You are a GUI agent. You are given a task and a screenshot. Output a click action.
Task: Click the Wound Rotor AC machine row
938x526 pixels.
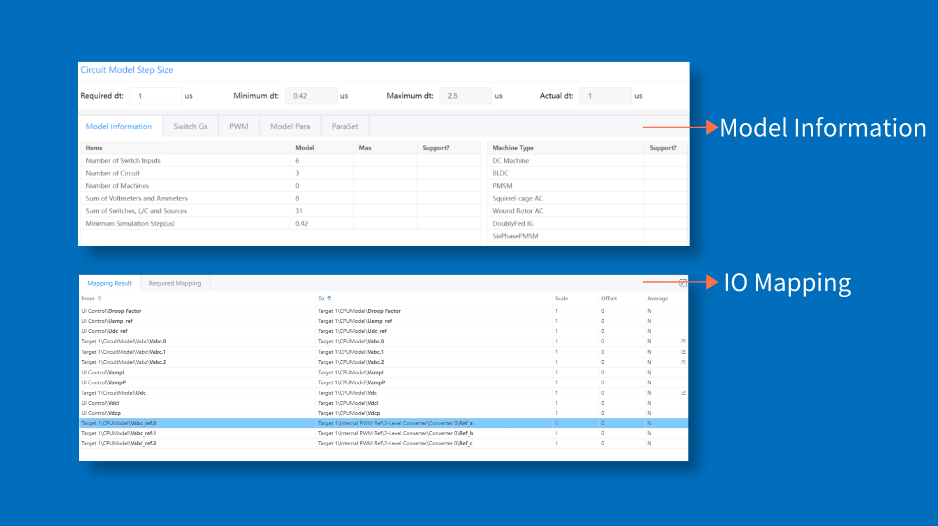[x=587, y=211]
